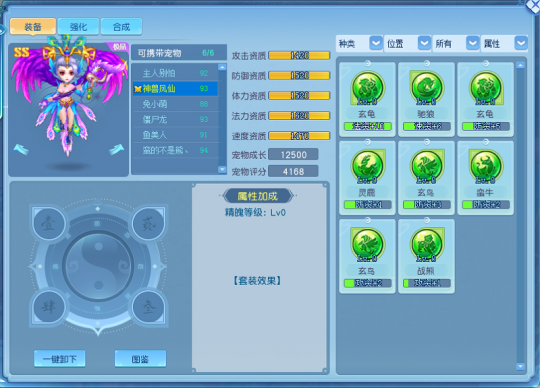Click the 壹 equipment slot
The width and height of the screenshot is (540, 388).
click(x=49, y=224)
